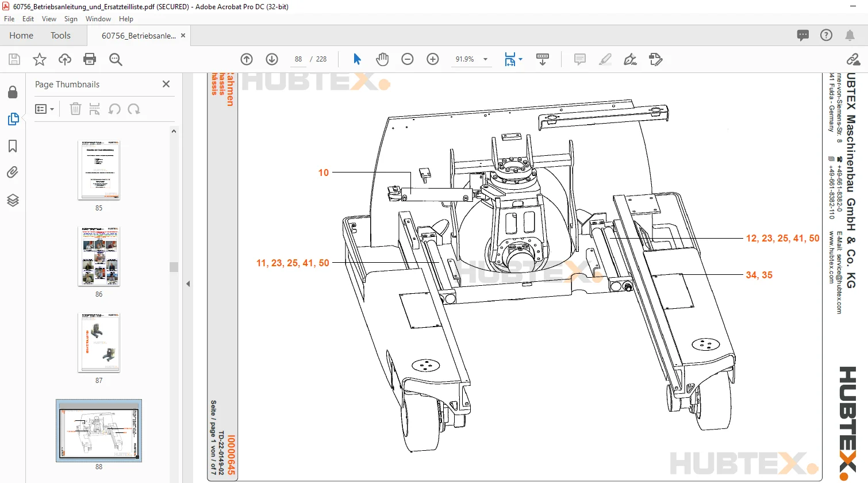Click the part label 34, 35

pos(759,275)
